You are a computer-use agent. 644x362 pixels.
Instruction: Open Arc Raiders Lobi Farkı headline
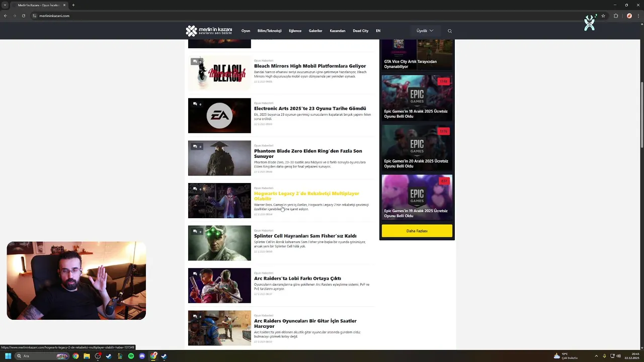[297, 278]
